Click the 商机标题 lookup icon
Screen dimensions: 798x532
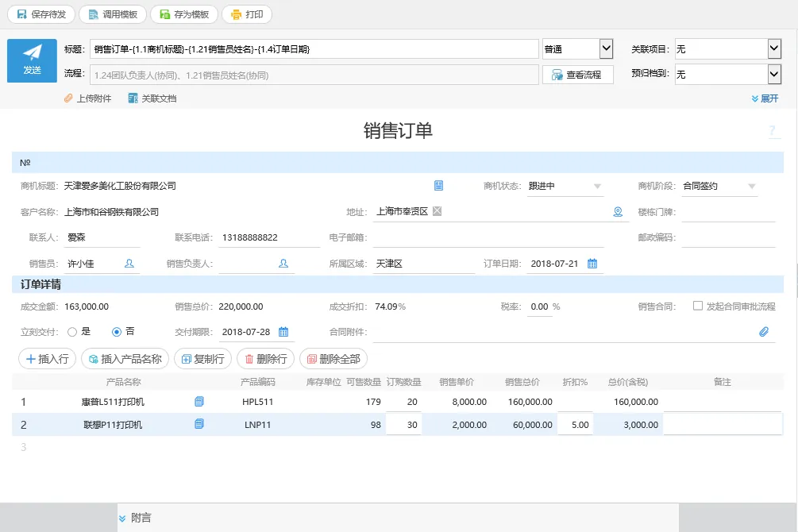[x=438, y=186]
